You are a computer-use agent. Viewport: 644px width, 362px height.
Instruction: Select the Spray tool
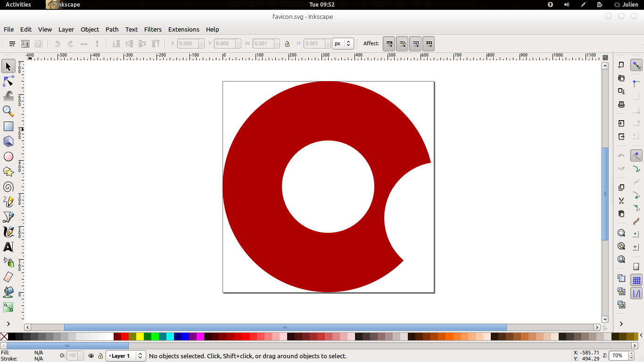coord(8,262)
